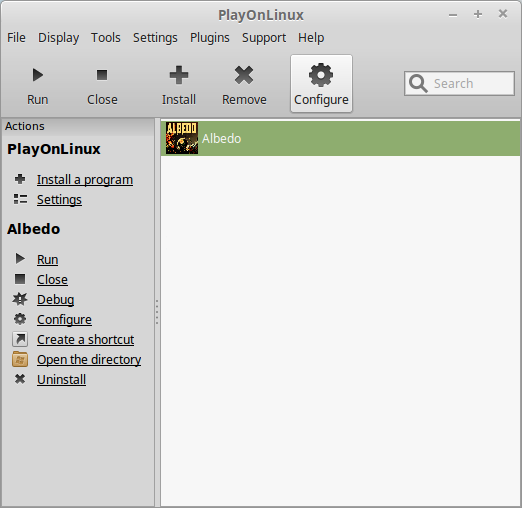
Task: Focus the Search input field
Action: click(x=459, y=83)
